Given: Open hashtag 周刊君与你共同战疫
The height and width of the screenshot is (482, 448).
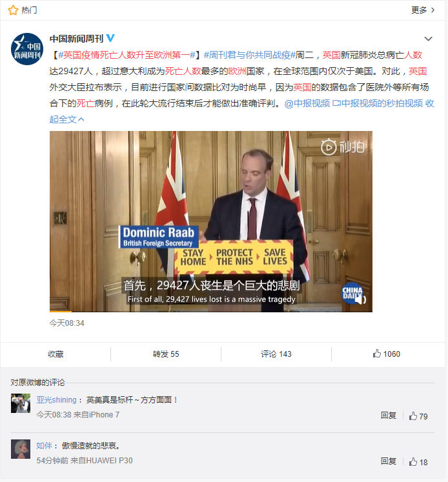Looking at the screenshot, I should click(250, 55).
